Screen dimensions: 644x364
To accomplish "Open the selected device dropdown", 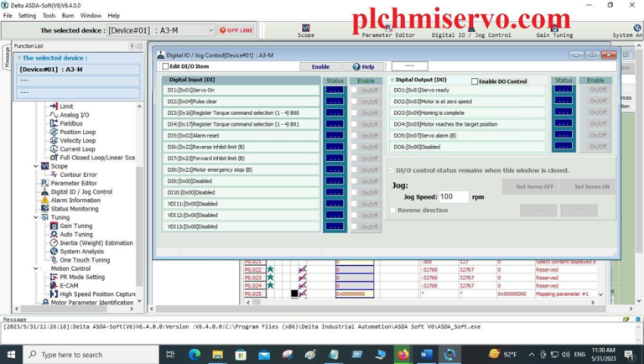I will [210, 30].
